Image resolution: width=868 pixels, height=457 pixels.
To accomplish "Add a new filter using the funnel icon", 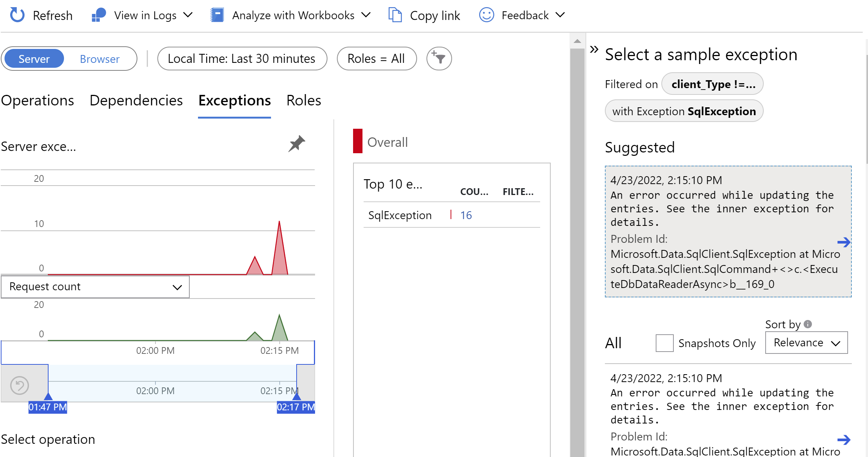I will pyautogui.click(x=439, y=58).
